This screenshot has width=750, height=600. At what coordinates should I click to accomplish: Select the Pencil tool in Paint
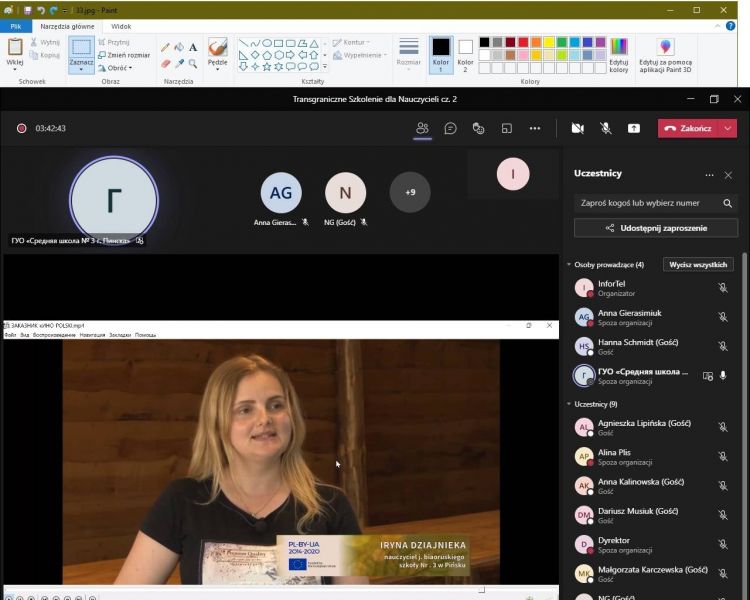point(165,47)
